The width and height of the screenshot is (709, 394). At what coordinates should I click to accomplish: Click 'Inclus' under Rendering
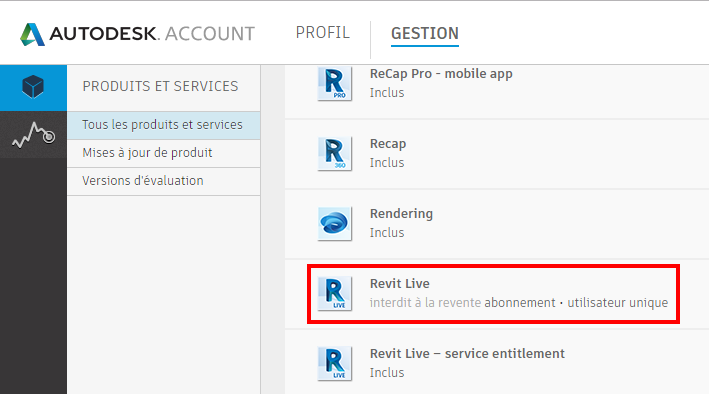click(387, 233)
